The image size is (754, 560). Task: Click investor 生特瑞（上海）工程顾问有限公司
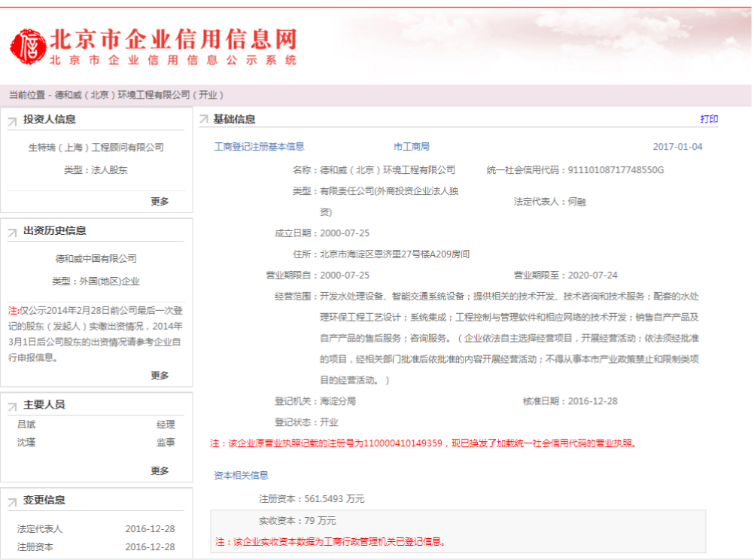point(96,148)
